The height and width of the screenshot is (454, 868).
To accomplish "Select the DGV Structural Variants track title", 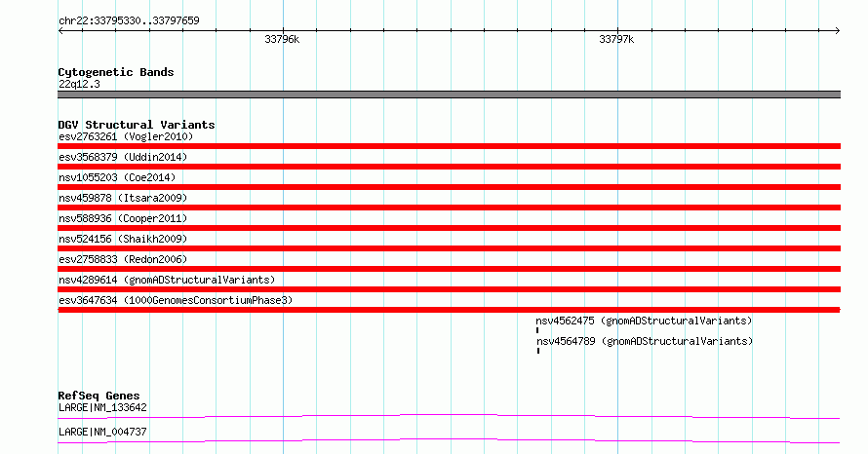I will pyautogui.click(x=137, y=125).
